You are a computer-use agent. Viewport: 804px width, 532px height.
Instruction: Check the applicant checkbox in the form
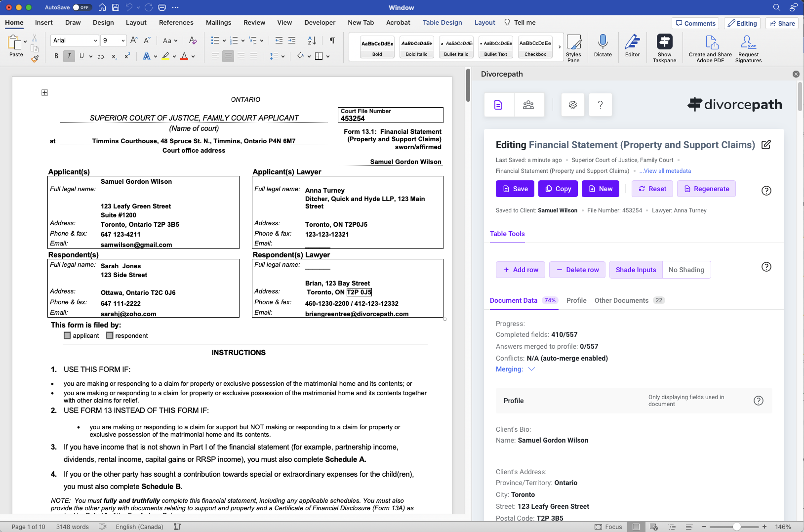pos(67,335)
